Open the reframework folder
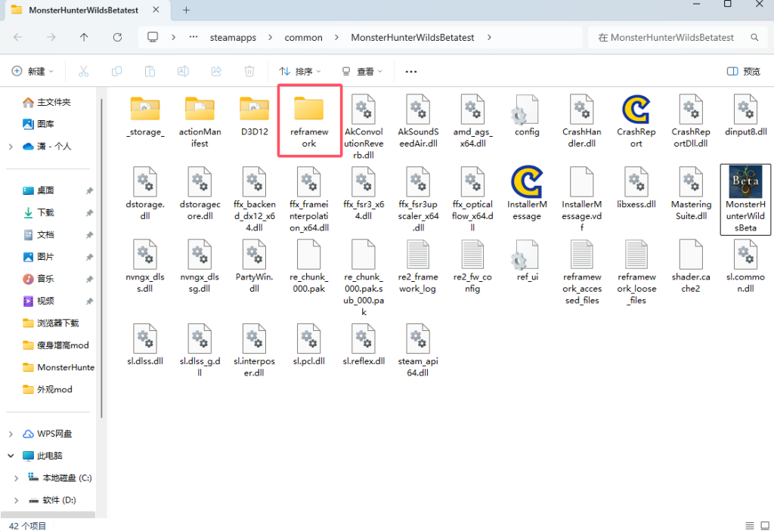This screenshot has width=774, height=532. (x=309, y=121)
